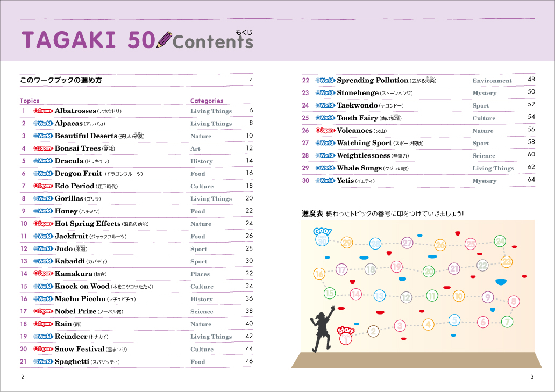Click the 'Categories' column header
Screen dimensions: 555x392
coord(207,101)
